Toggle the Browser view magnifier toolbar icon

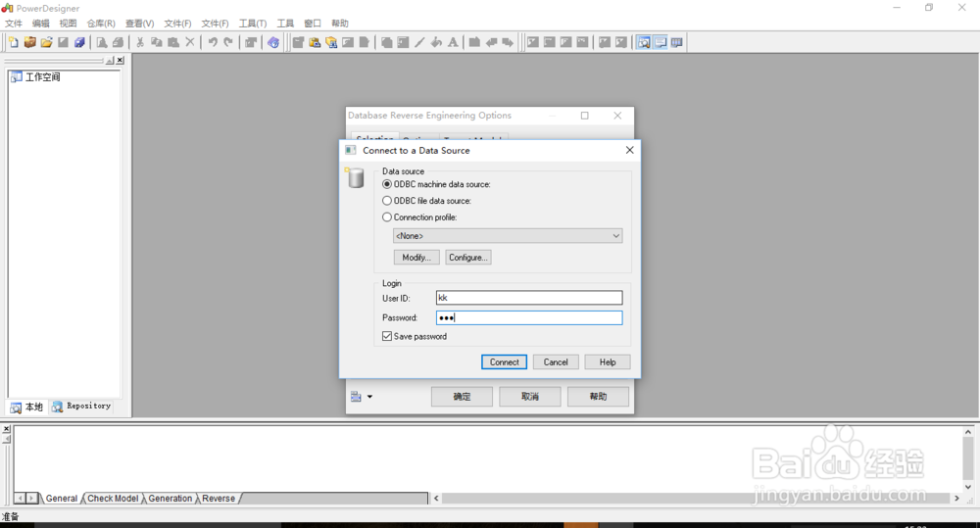click(644, 42)
